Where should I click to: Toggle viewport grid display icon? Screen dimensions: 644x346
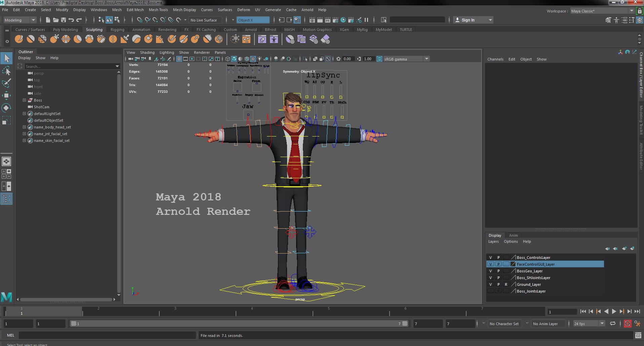point(179,59)
